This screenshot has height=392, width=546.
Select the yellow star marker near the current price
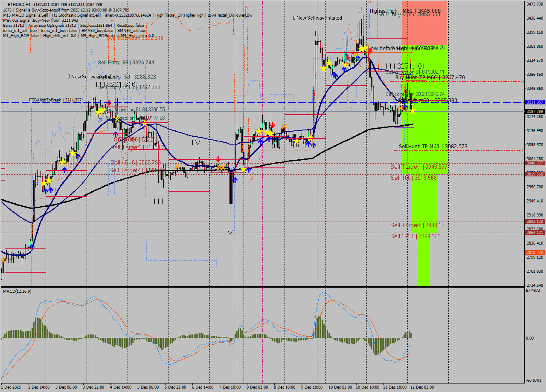[x=411, y=110]
